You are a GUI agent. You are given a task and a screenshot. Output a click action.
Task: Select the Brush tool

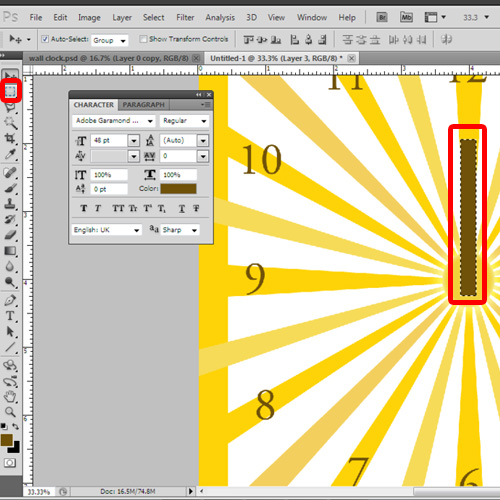pos(10,188)
